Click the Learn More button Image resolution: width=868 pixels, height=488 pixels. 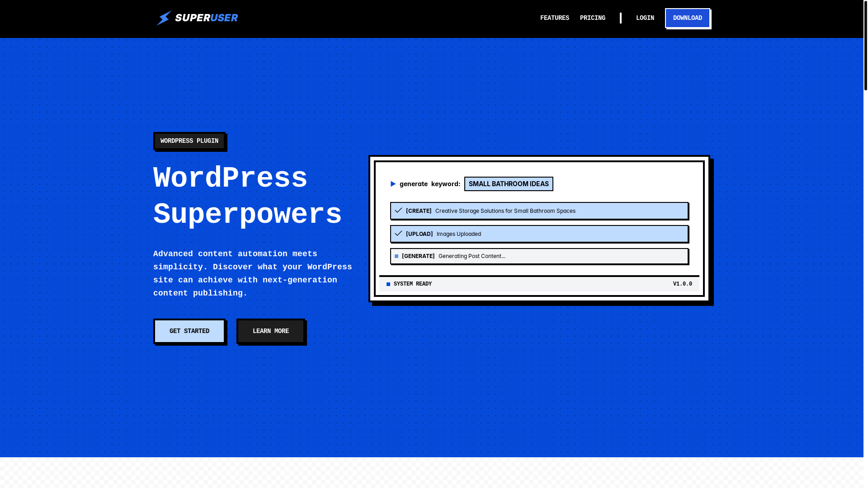271,331
